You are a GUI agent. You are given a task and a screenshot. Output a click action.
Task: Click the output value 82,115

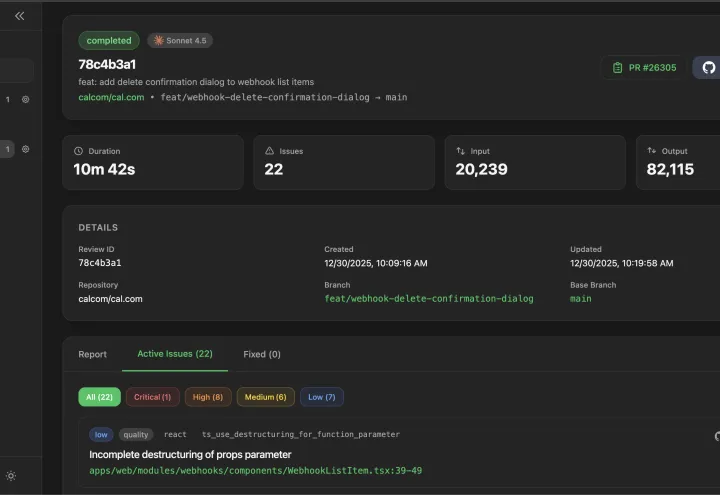670,169
